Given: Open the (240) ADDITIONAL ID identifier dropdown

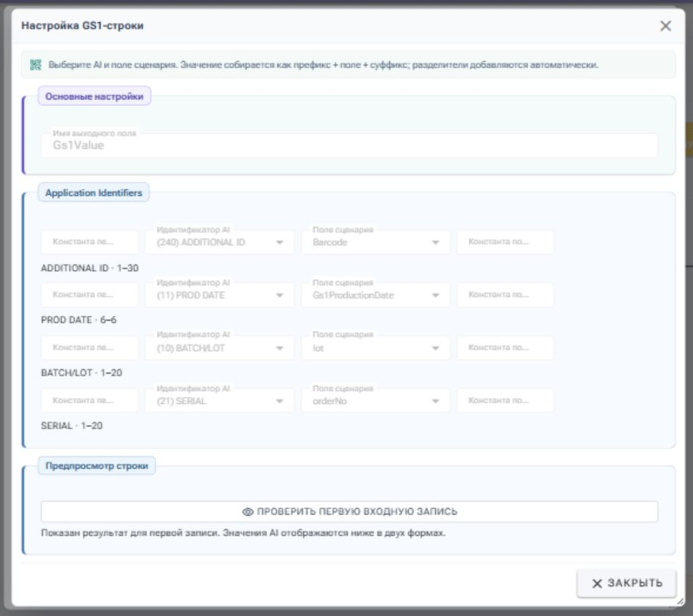Looking at the screenshot, I should pyautogui.click(x=220, y=242).
